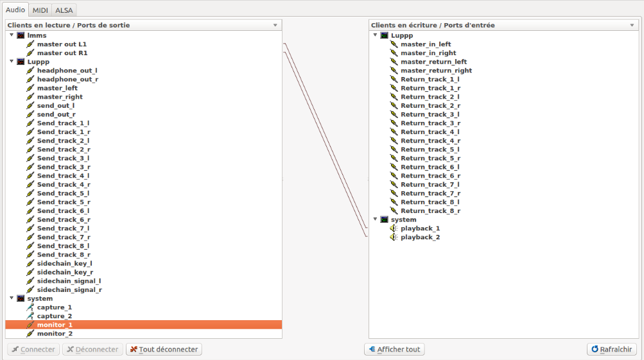644x360 pixels.
Task: Click the plug icon of send_out_l
Action: [x=30, y=105]
